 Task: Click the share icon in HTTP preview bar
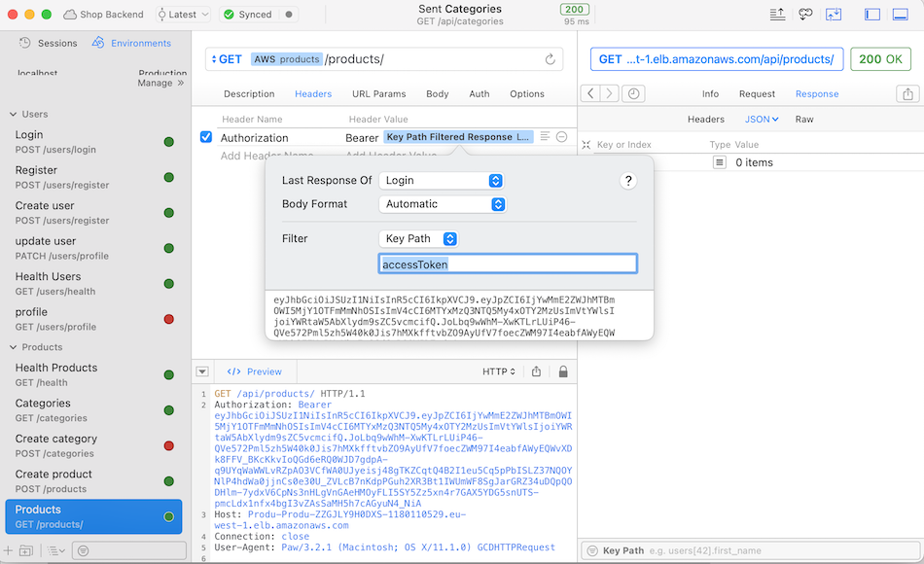click(x=536, y=371)
